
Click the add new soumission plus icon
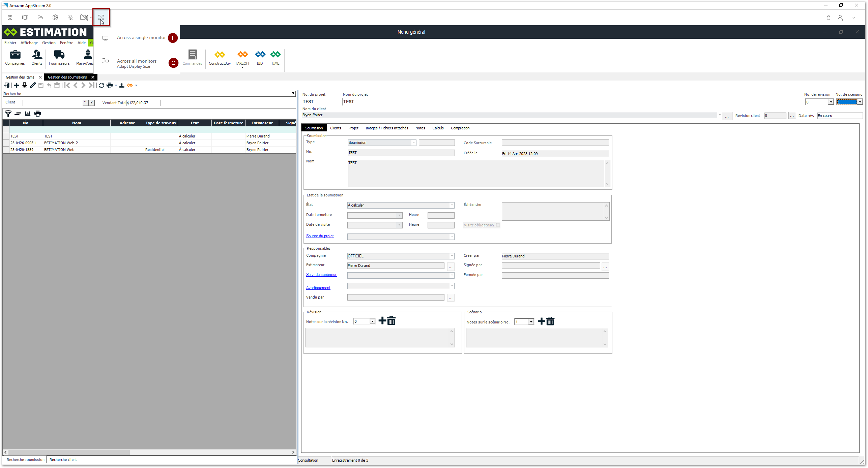point(17,86)
